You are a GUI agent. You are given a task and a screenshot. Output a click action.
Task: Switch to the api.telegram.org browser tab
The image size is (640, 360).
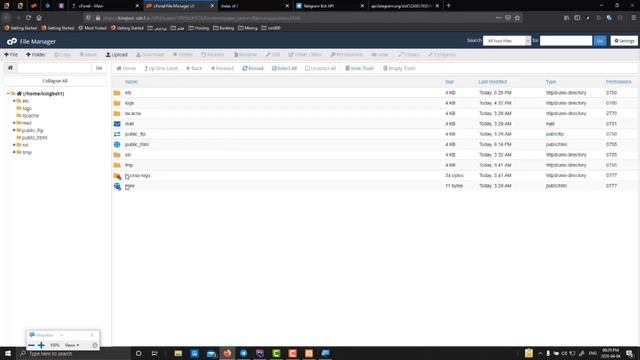(404, 6)
